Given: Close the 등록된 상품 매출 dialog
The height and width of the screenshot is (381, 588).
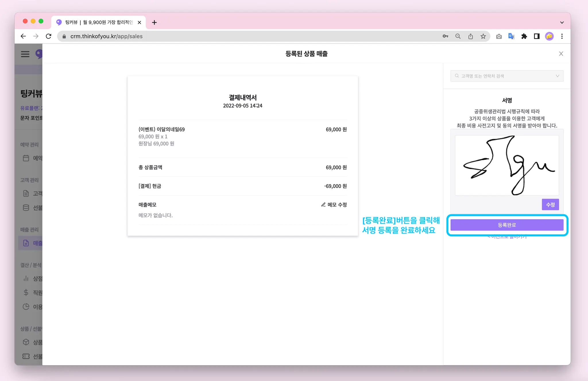Looking at the screenshot, I should pos(561,54).
